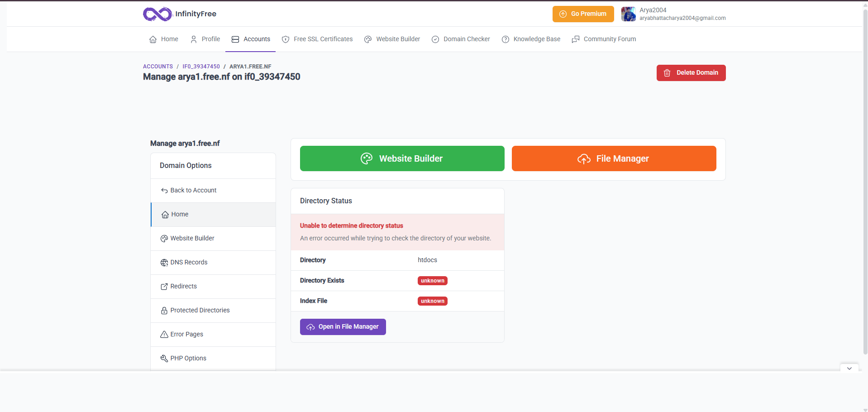The height and width of the screenshot is (412, 868).
Task: Click the Domain Options heading
Action: 186,166
